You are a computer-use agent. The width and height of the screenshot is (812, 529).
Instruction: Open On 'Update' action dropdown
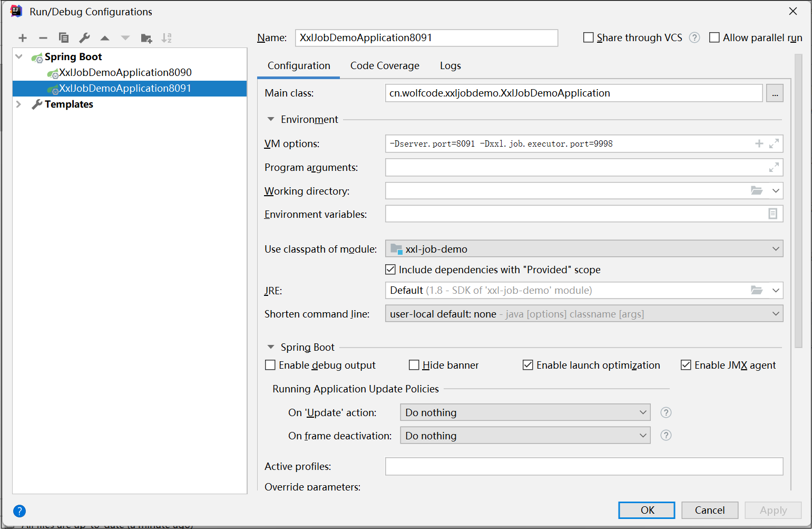click(525, 412)
